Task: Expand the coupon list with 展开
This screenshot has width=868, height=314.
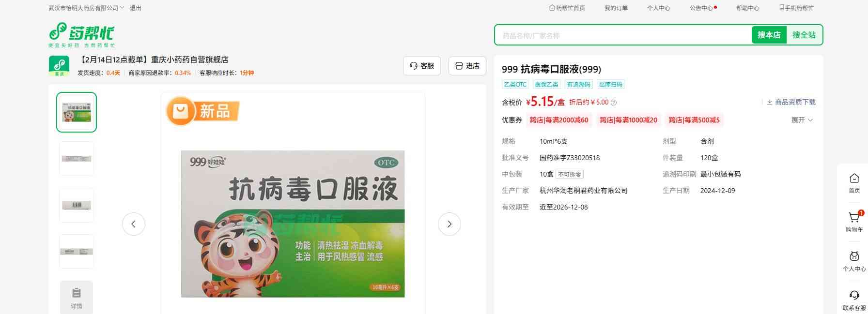Action: tap(802, 120)
